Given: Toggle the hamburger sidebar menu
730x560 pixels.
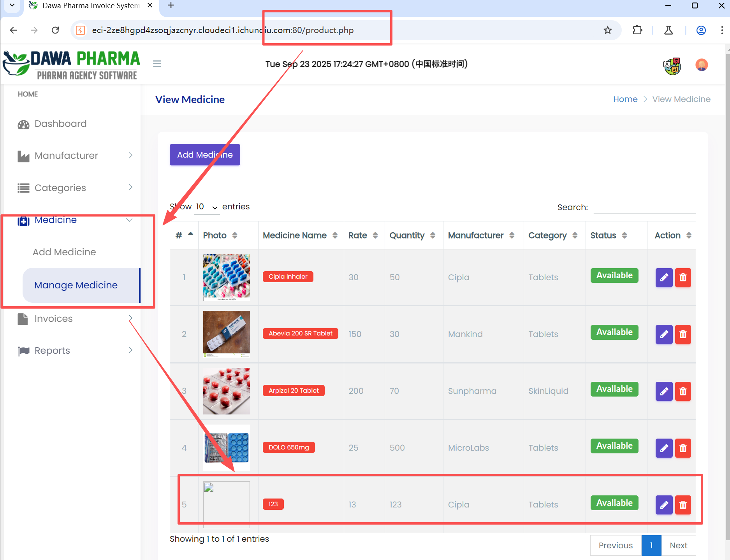Looking at the screenshot, I should 157,64.
